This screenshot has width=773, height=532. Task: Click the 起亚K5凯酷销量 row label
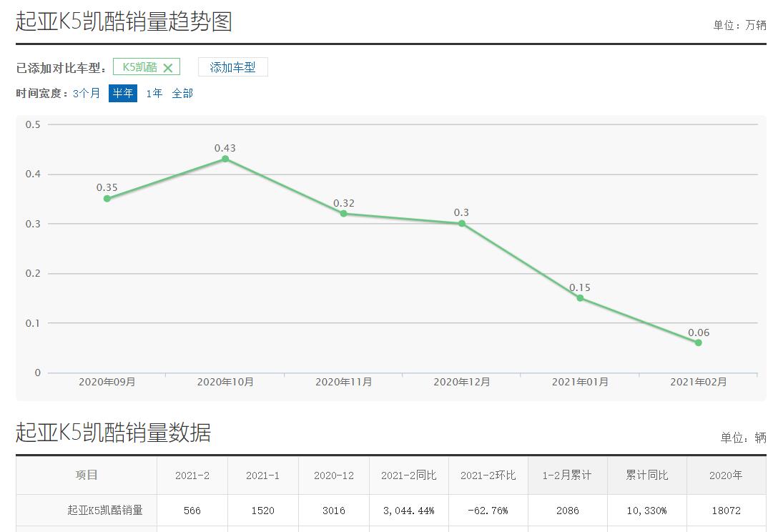(x=105, y=511)
